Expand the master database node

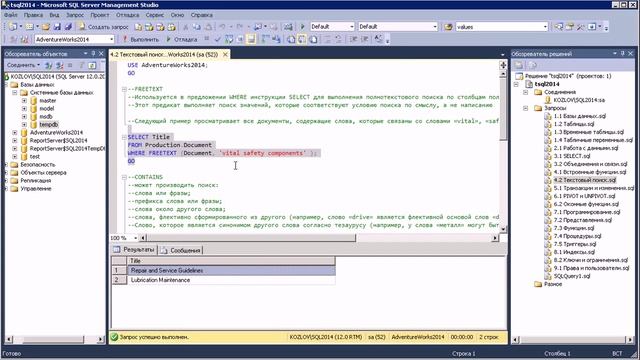pyautogui.click(x=24, y=100)
